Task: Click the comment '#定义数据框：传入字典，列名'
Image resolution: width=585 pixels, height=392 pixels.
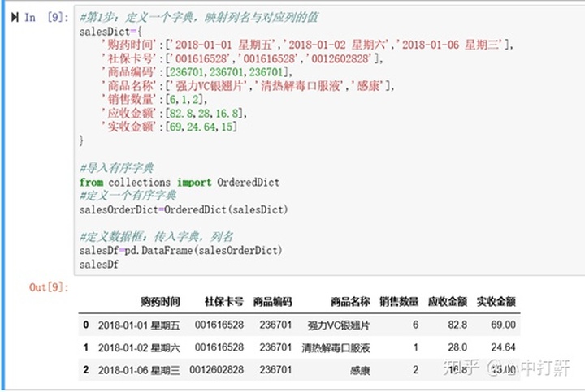Action: coord(156,236)
